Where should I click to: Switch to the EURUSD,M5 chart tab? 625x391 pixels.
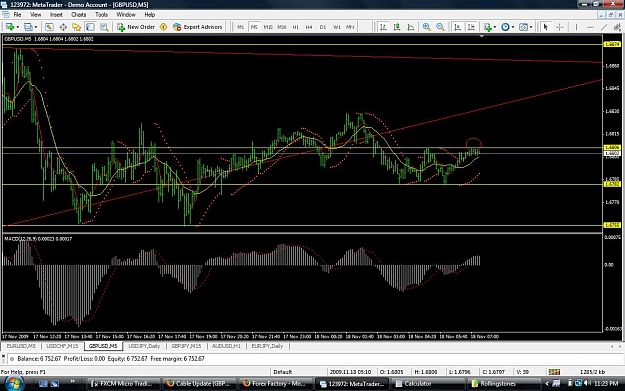[21, 346]
